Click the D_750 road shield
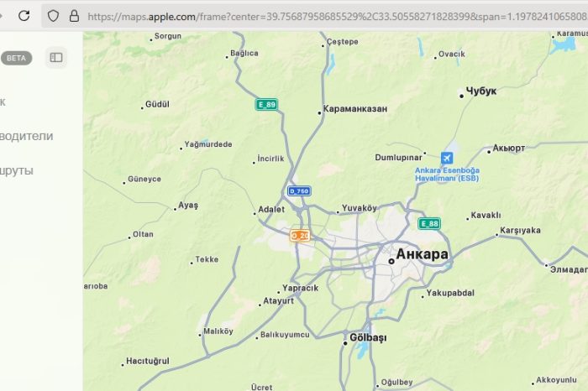Viewport: 588px width, 391px height. pyautogui.click(x=299, y=191)
